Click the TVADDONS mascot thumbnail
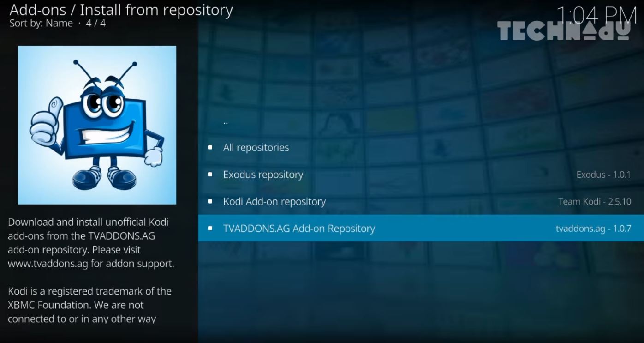The width and height of the screenshot is (644, 343). 97,125
